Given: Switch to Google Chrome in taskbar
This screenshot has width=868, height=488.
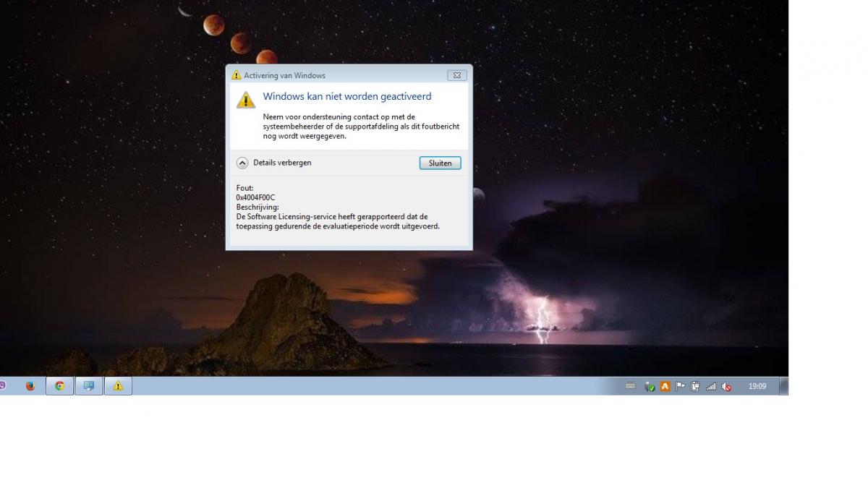Looking at the screenshot, I should click(x=60, y=386).
